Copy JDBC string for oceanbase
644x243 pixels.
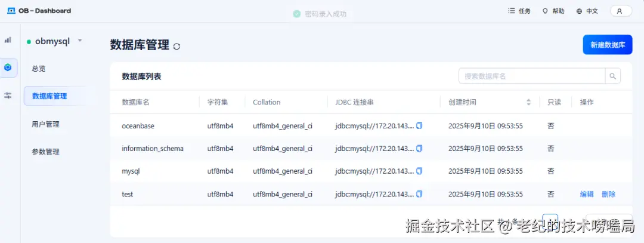click(419, 126)
